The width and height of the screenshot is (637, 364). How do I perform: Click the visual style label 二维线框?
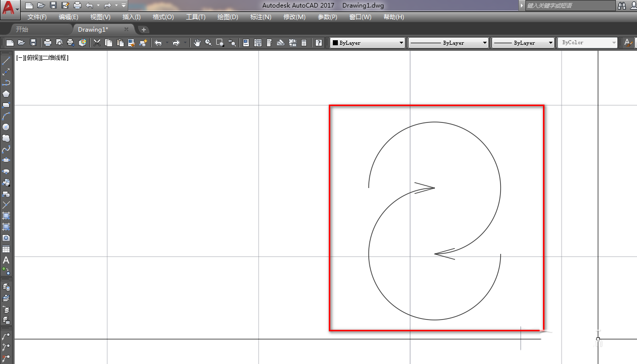click(54, 58)
